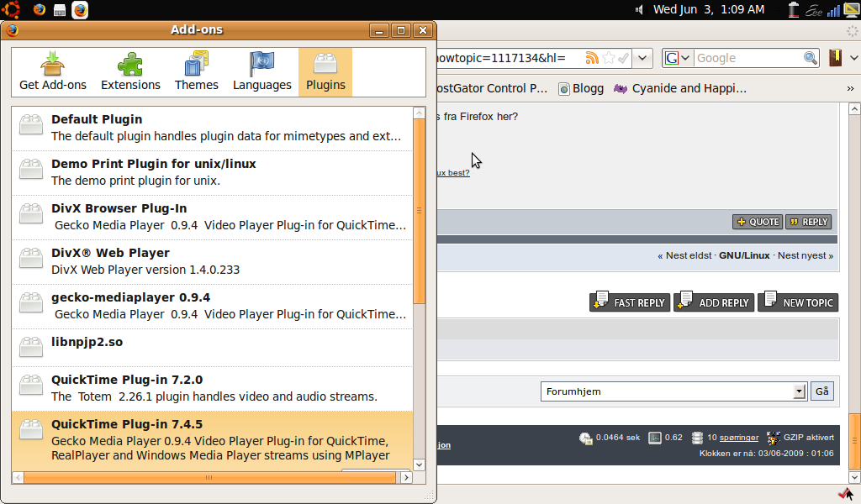Click the ADD REPLY button
The image size is (861, 504).
714,302
